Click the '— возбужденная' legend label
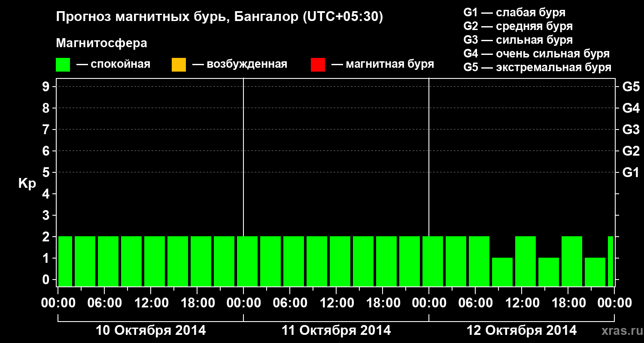Viewport: 644px width, 343px height. click(240, 65)
